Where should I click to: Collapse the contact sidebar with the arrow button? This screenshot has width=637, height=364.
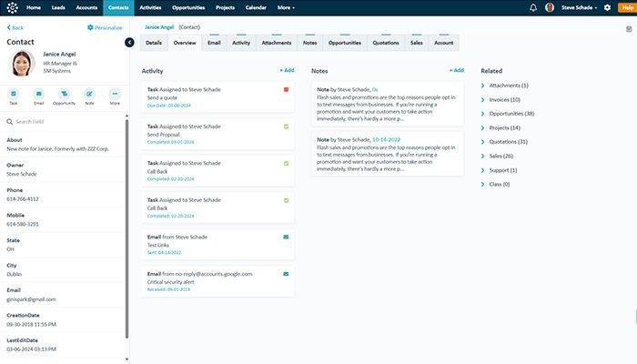[129, 42]
